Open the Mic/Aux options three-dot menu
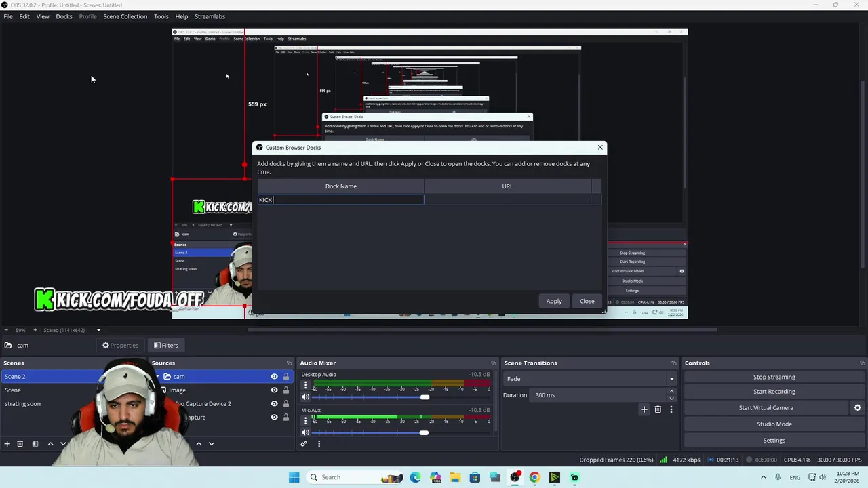868x488 pixels. point(306,421)
